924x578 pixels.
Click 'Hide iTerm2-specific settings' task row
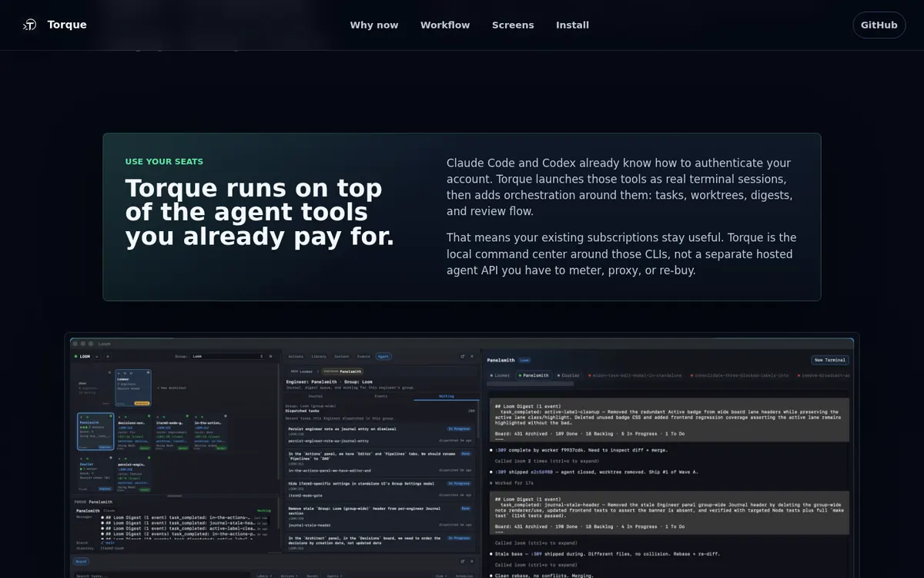click(381, 489)
